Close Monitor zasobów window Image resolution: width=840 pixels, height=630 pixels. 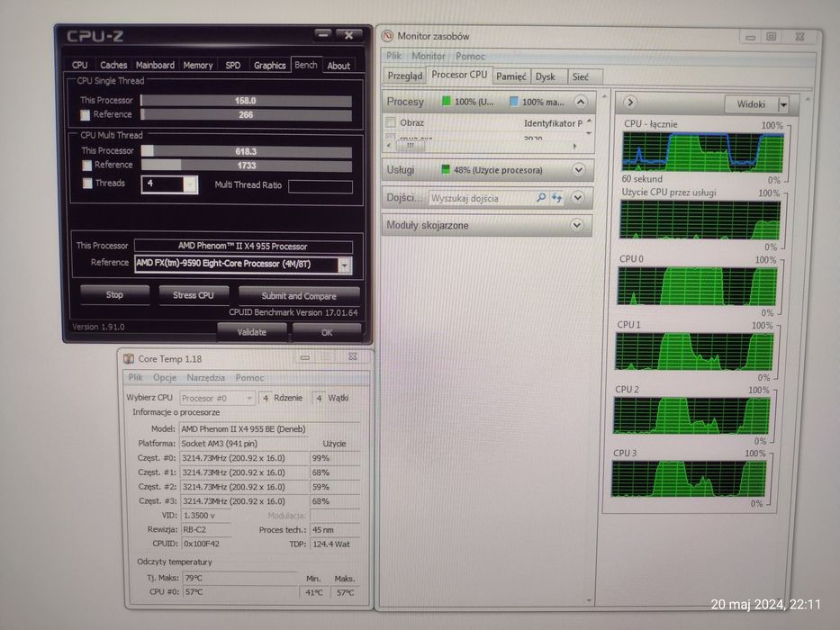(799, 36)
